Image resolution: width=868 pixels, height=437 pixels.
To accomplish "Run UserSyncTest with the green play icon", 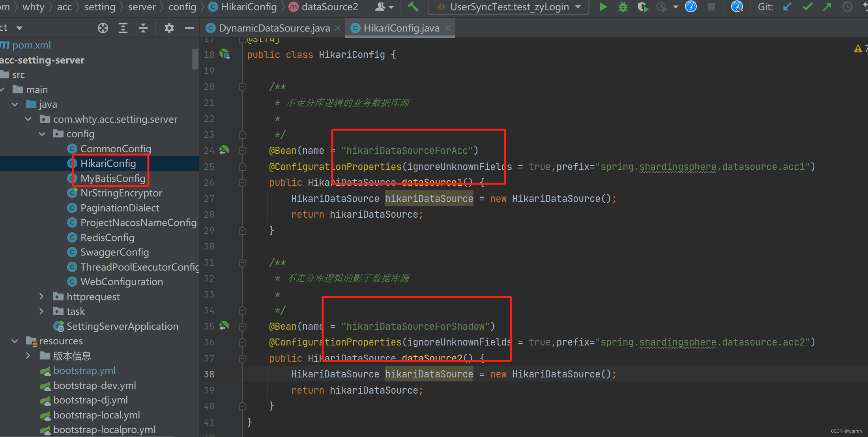I will point(603,7).
